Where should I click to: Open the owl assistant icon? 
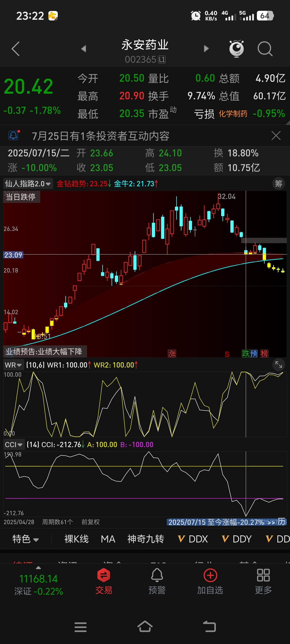(236, 49)
